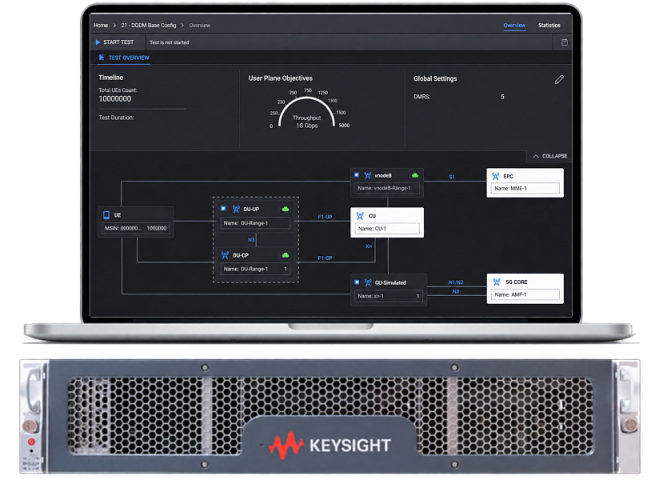Click the Overview breadcrumb item
The width and height of the screenshot is (655, 480).
tap(200, 25)
